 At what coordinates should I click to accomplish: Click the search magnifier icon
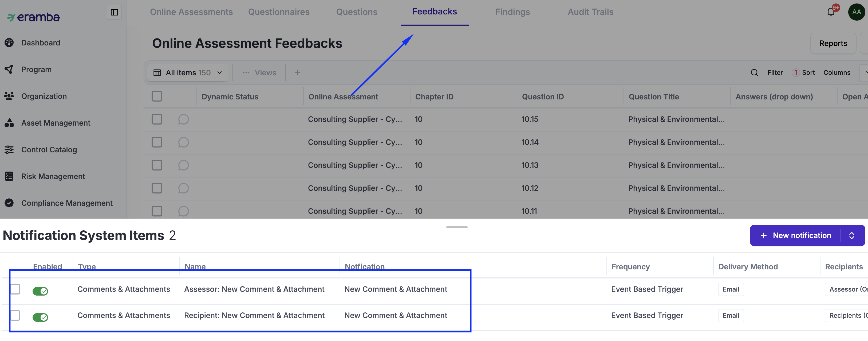click(x=754, y=73)
